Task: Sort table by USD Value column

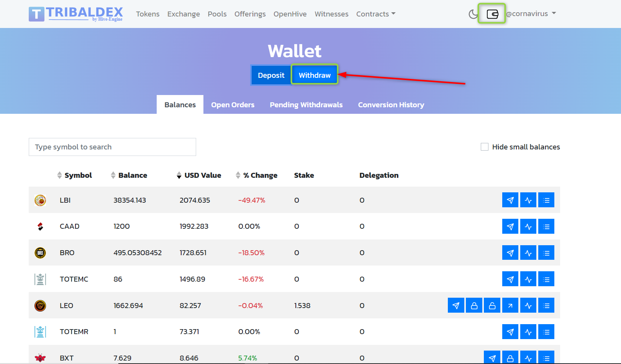Action: point(199,175)
